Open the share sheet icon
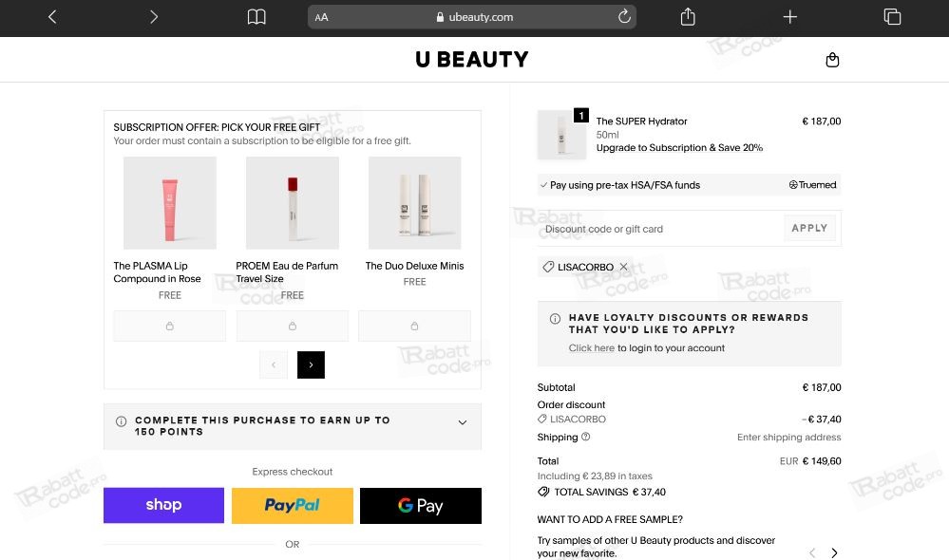The height and width of the screenshot is (560, 949). 688,17
